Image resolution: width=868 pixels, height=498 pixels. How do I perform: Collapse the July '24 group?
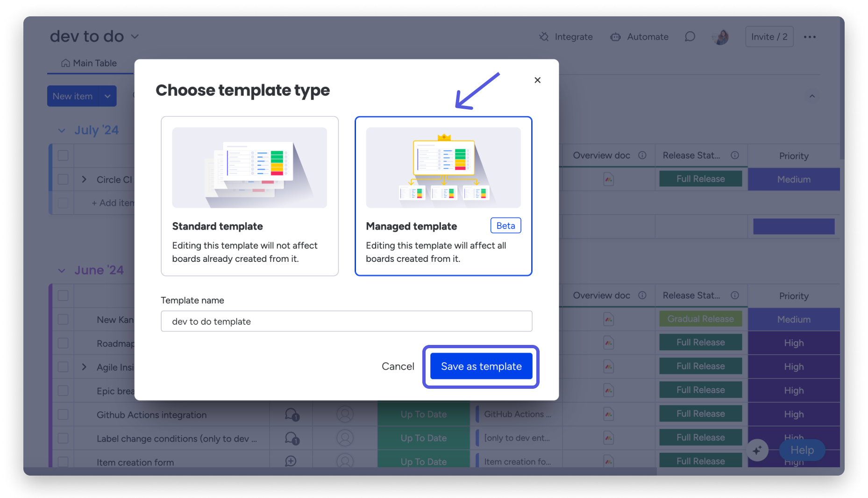62,131
